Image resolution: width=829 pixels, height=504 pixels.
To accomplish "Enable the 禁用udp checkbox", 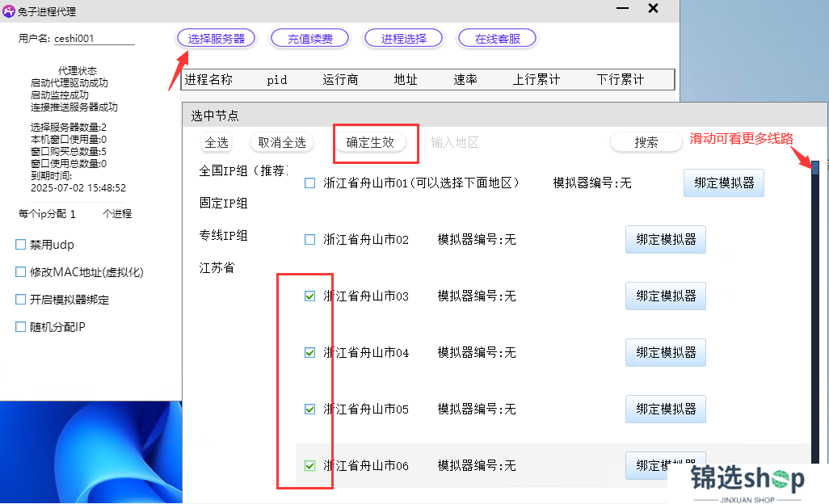I will (x=21, y=245).
